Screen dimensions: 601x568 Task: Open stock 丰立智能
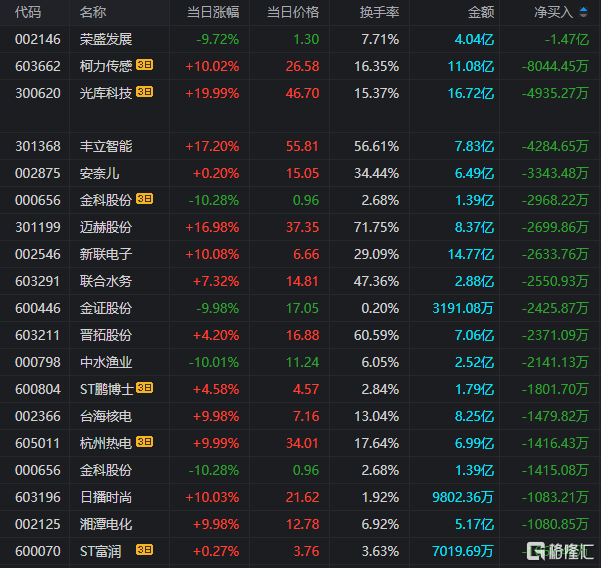pos(106,146)
